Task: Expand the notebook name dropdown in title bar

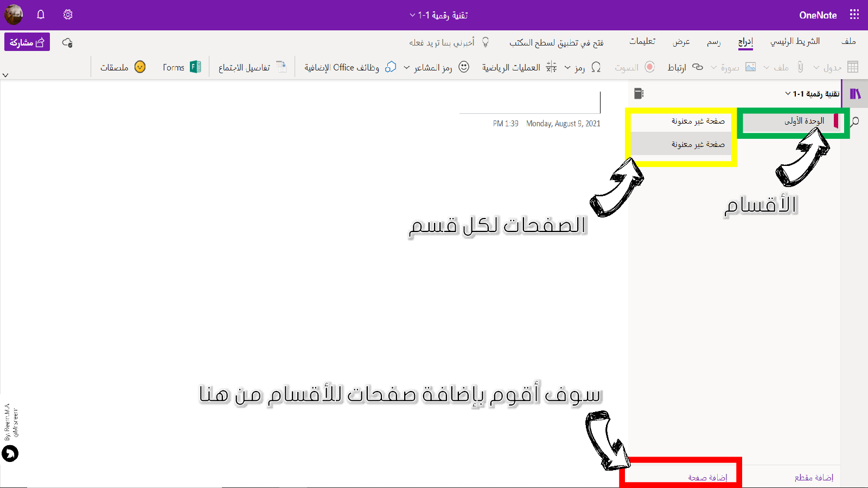Action: click(x=412, y=15)
